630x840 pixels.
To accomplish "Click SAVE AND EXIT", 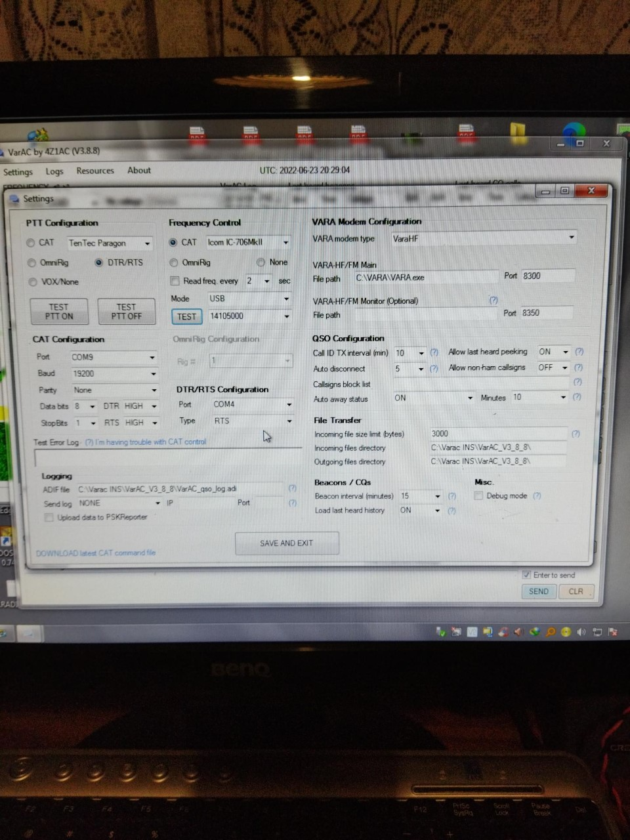I will pos(287,543).
